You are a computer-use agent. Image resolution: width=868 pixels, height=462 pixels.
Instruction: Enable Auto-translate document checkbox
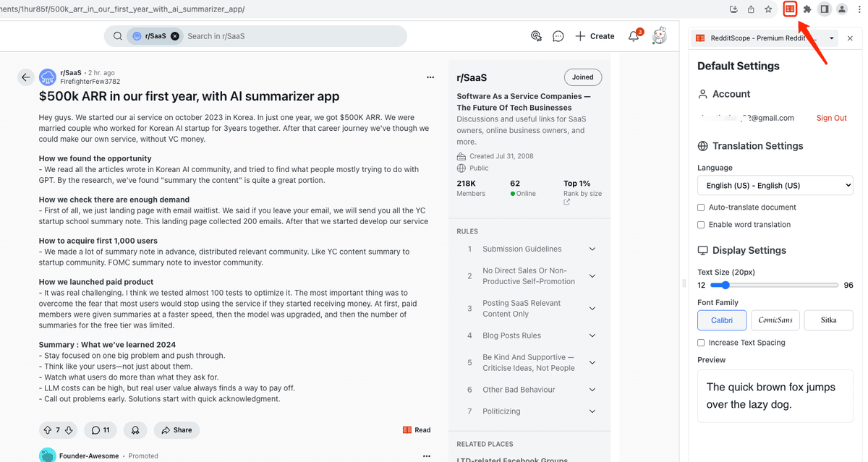coord(701,208)
